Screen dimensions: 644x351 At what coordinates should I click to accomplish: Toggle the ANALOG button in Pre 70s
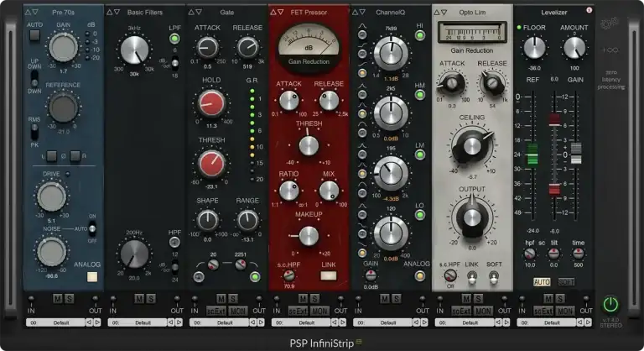[92, 277]
